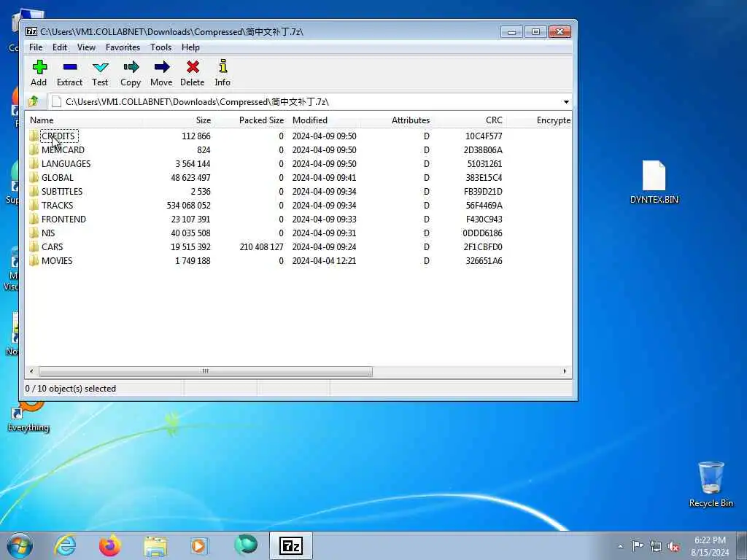Click the green Add toolbar icon
Viewport: 747px width, 560px height.
pos(39,67)
